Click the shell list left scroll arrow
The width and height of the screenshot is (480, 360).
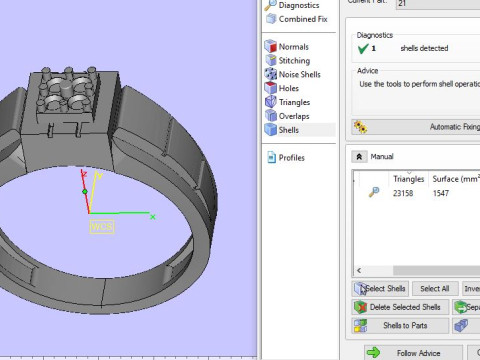point(359,270)
